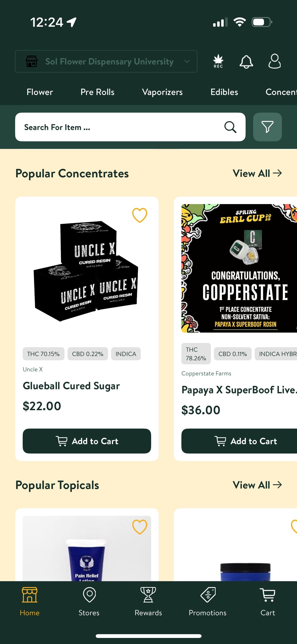Open the filter funnel button
297x644 pixels.
pos(267,127)
